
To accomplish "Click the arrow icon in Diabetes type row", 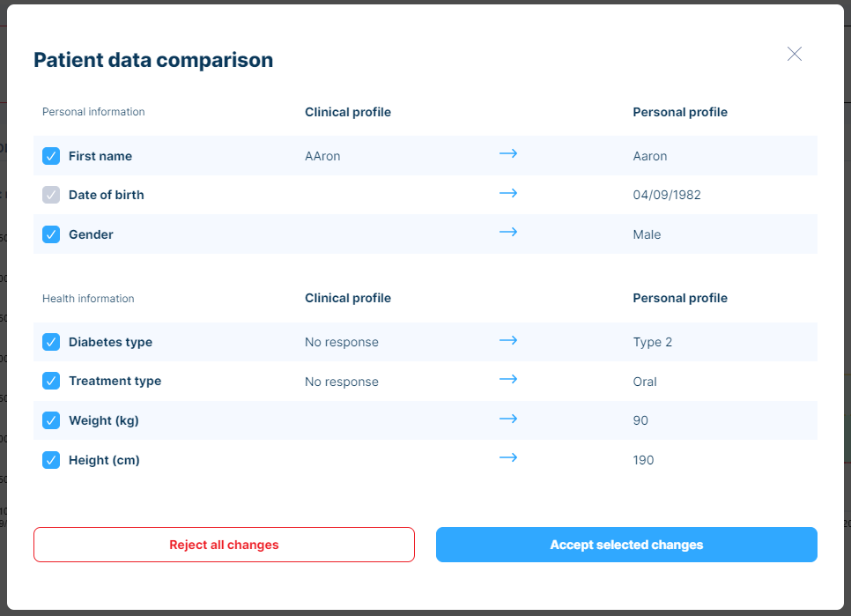I will coord(508,340).
